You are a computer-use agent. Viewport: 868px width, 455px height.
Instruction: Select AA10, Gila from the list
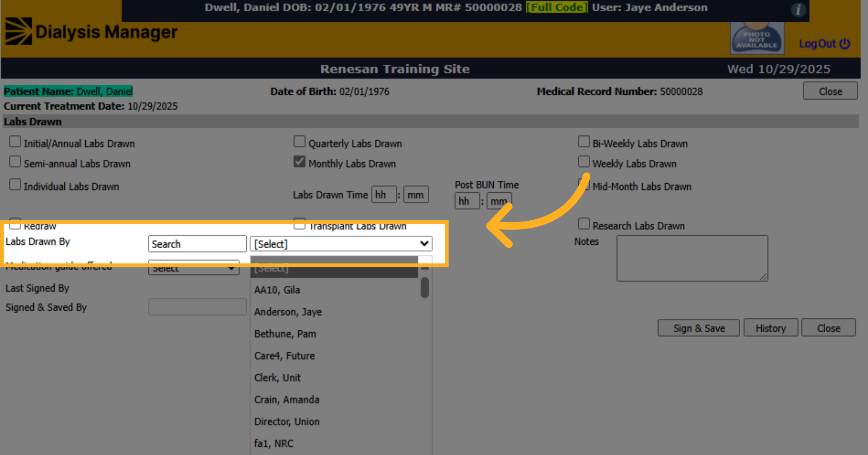[x=334, y=290]
